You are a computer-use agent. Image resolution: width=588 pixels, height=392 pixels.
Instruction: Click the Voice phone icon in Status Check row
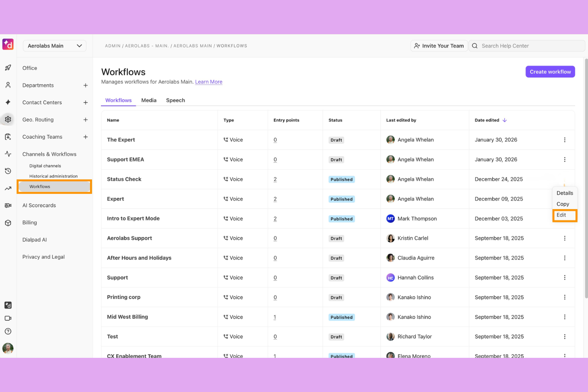226,179
